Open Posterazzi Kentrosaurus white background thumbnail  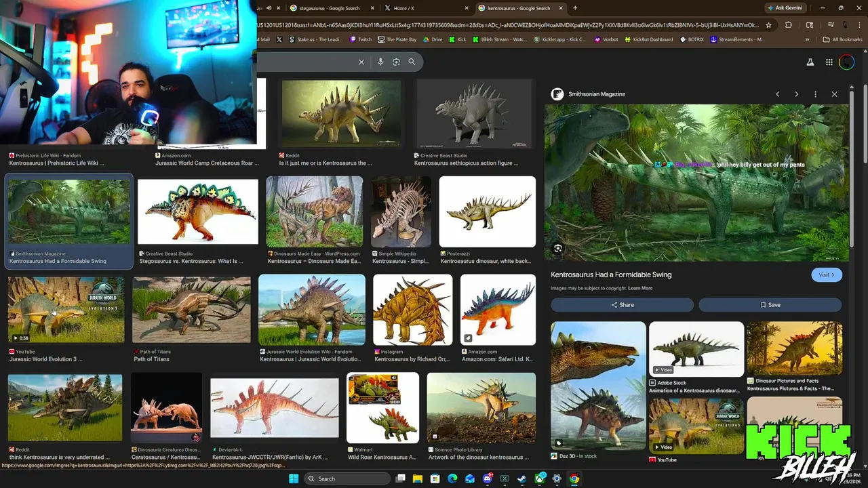click(x=487, y=211)
